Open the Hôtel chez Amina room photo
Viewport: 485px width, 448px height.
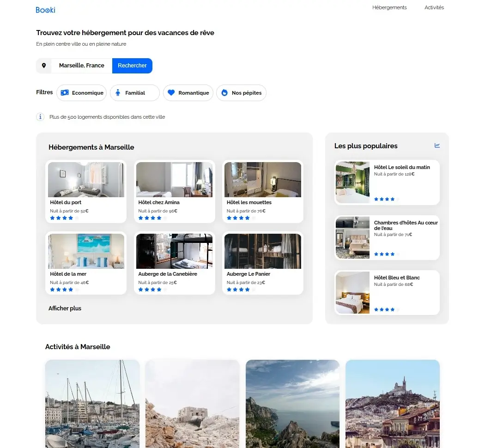(x=175, y=180)
